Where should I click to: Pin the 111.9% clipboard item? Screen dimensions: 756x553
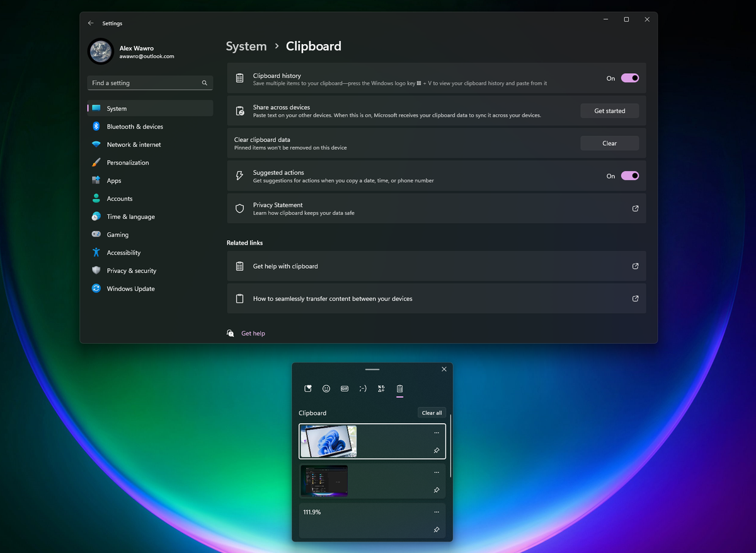click(437, 530)
